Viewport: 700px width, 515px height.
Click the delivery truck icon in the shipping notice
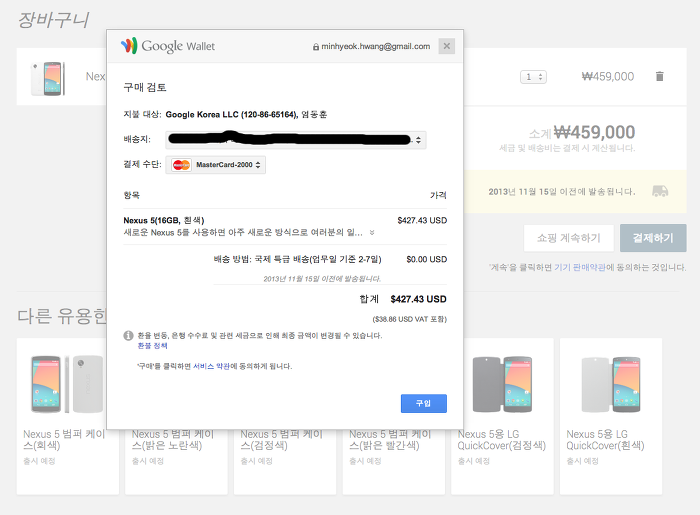coord(660,191)
